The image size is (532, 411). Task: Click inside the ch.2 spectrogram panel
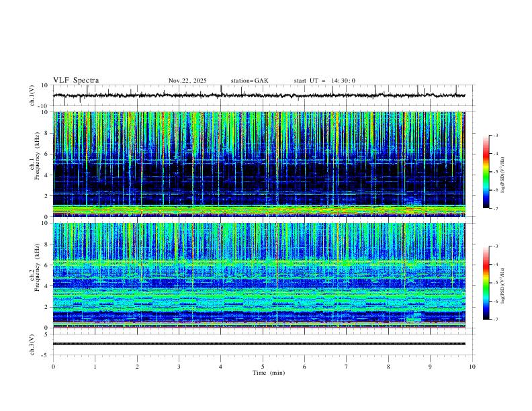coord(259,275)
